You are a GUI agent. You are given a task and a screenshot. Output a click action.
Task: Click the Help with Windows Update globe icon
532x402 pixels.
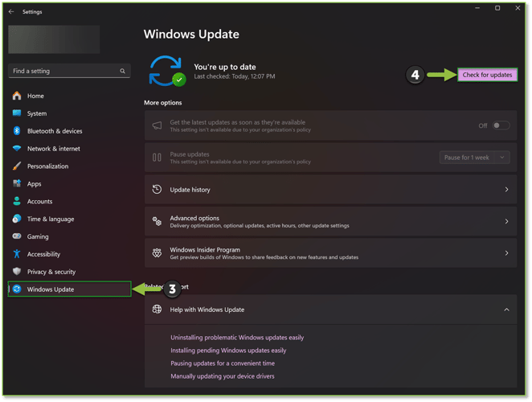pos(157,310)
